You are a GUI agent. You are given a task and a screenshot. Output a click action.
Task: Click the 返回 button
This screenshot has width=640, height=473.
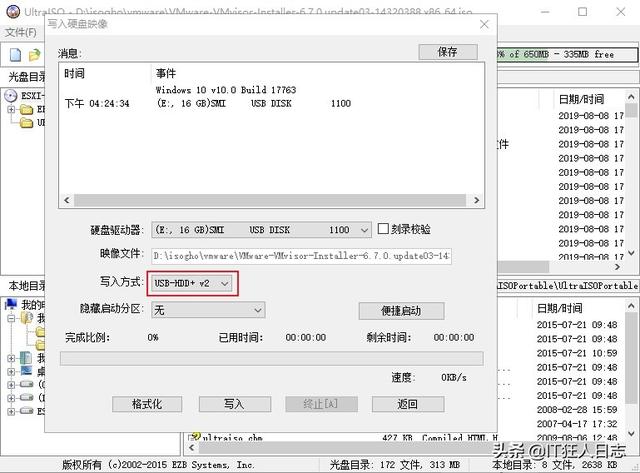click(x=408, y=404)
